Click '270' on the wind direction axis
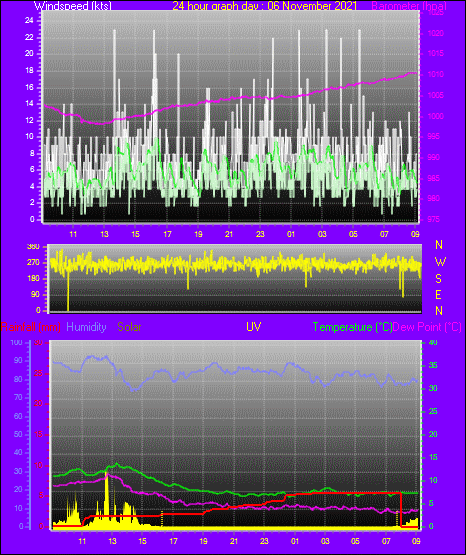Image resolution: width=466 pixels, height=555 pixels. point(34,263)
